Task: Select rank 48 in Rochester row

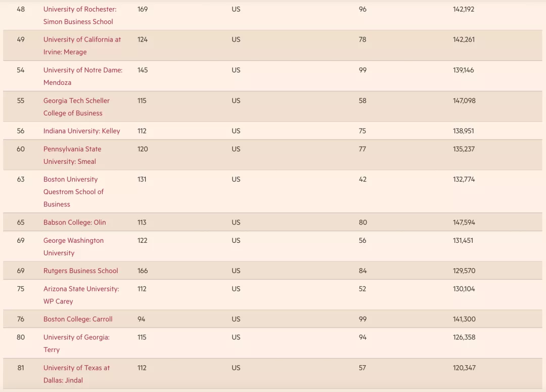Action: 21,10
